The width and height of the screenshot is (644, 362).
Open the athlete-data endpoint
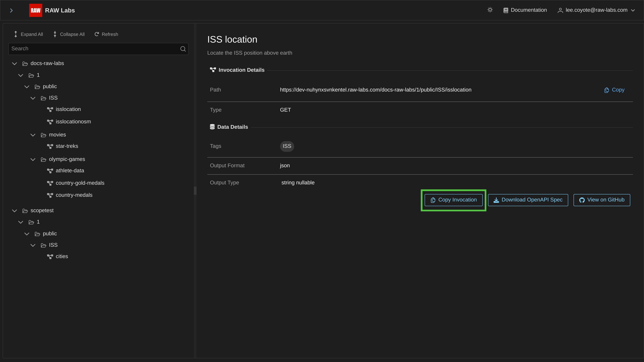pos(70,171)
